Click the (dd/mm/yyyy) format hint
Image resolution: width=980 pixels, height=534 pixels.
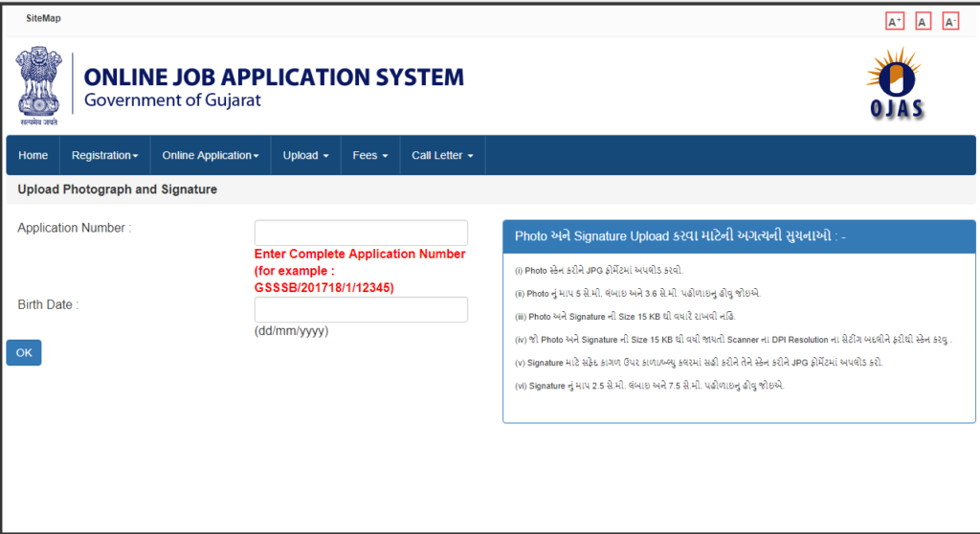[x=291, y=331]
